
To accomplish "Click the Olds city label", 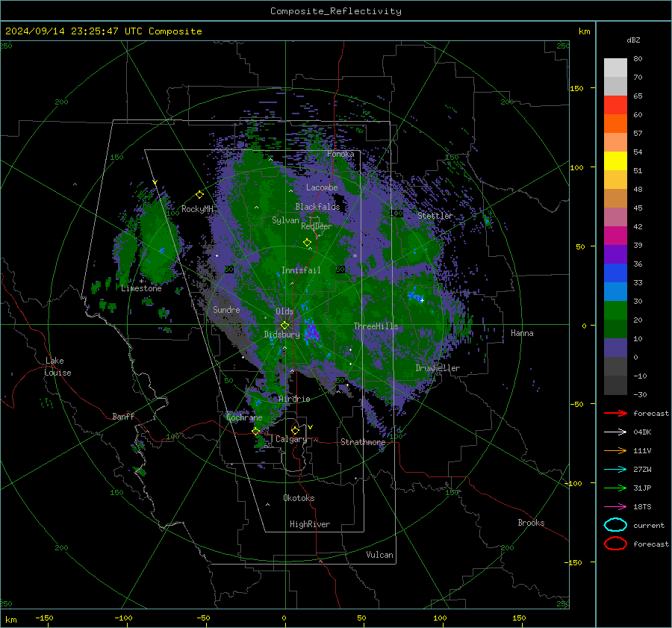I will coord(284,311).
